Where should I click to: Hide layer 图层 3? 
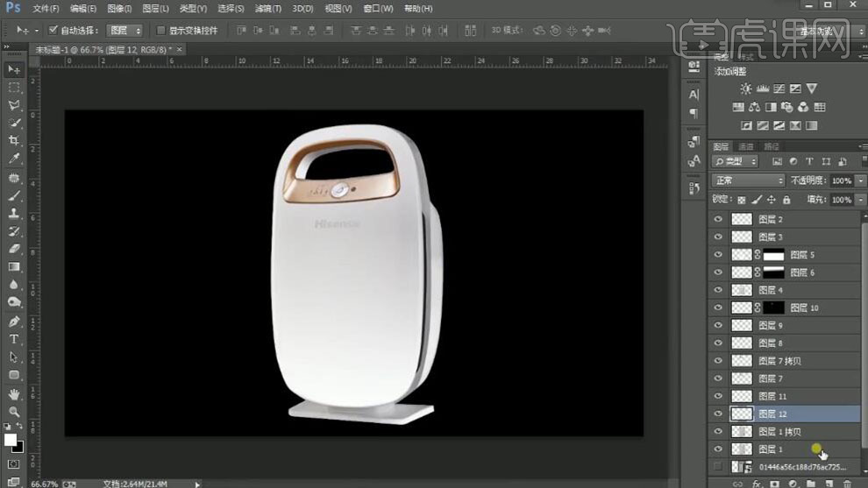click(x=718, y=237)
